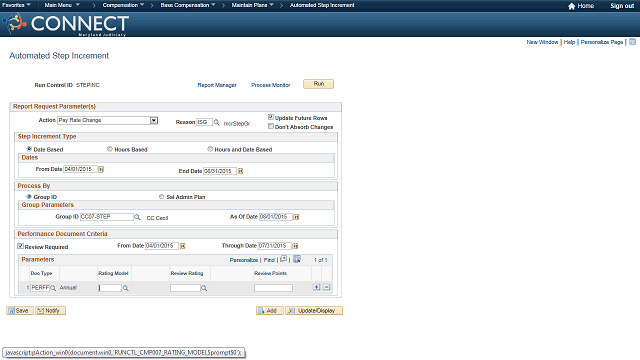The width and height of the screenshot is (640, 360).
Task: Open the Performance From Date calendar icon
Action: tap(182, 246)
